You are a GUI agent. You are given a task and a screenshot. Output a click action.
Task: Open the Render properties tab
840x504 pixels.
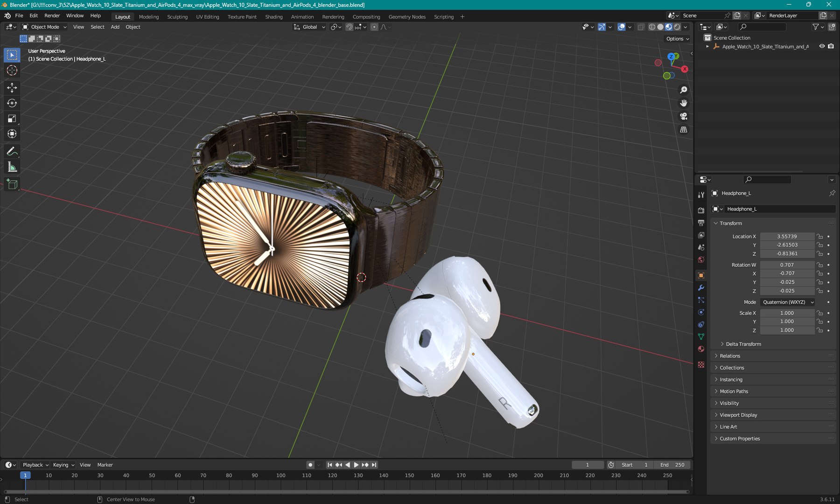point(701,210)
